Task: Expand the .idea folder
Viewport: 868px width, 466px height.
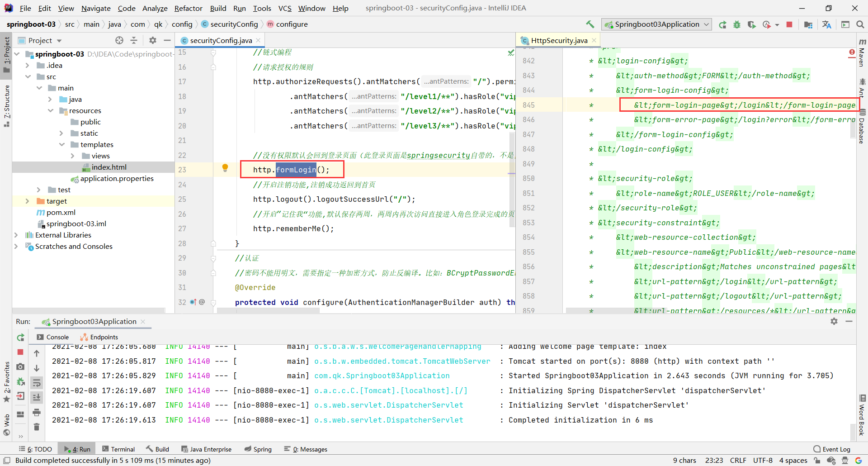Action: click(28, 66)
